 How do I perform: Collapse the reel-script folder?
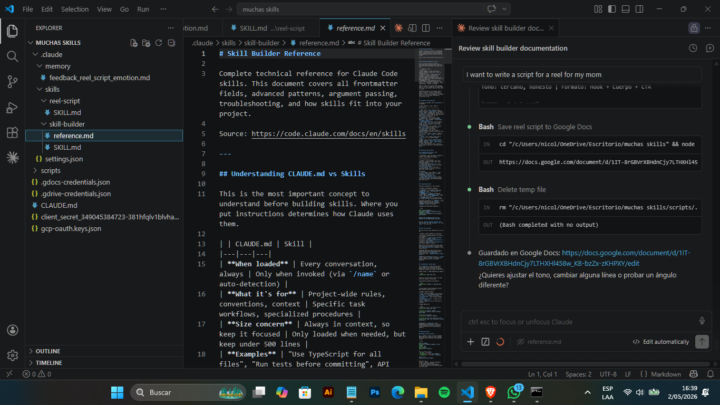click(44, 101)
